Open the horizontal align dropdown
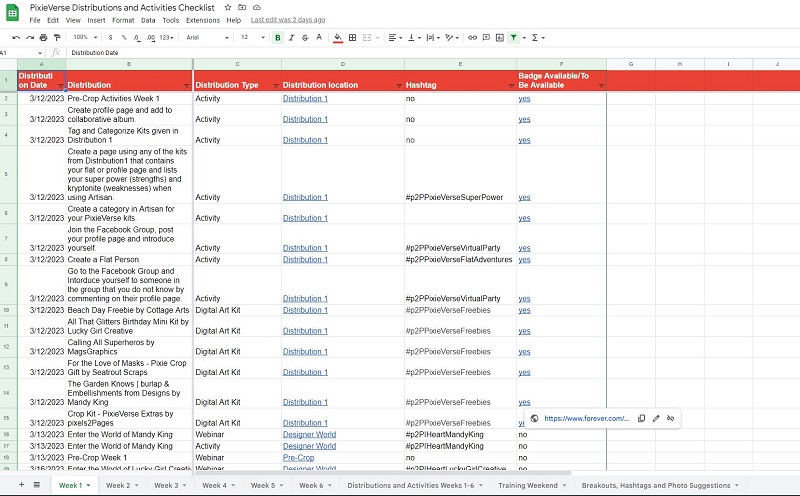The width and height of the screenshot is (800, 496). pos(395,38)
